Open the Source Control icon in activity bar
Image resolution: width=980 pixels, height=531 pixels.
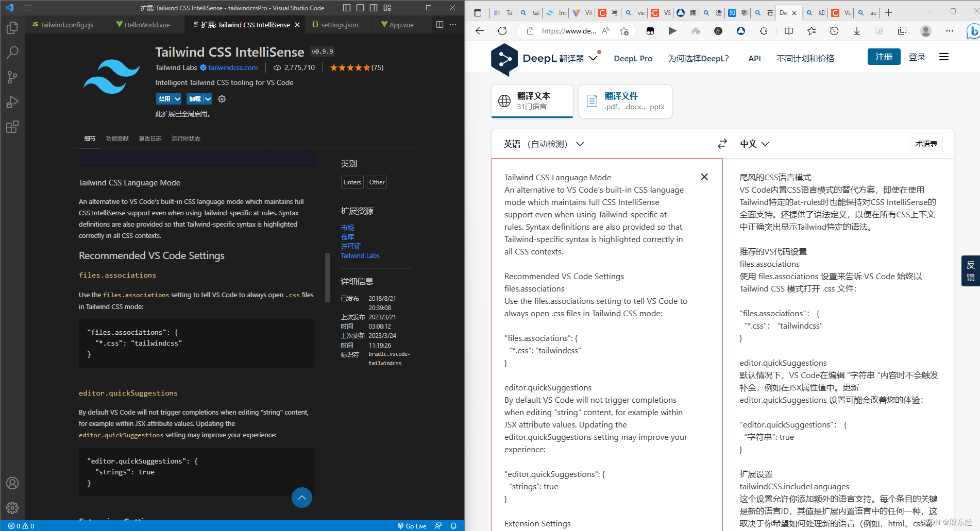click(x=12, y=77)
